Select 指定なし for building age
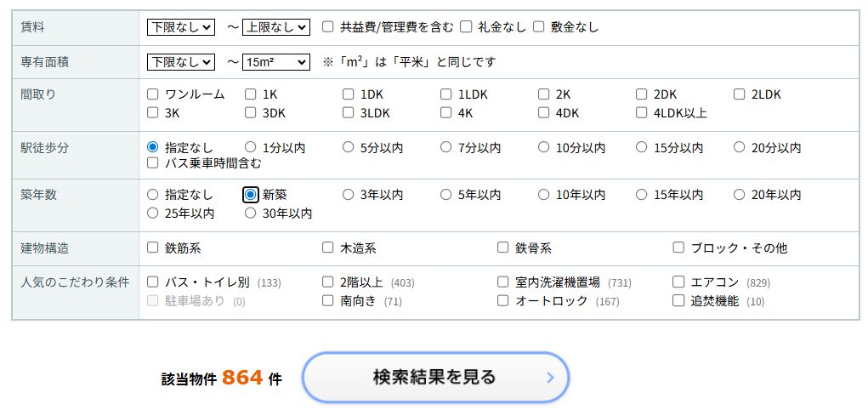Viewport: 868px width, 410px height. point(153,195)
